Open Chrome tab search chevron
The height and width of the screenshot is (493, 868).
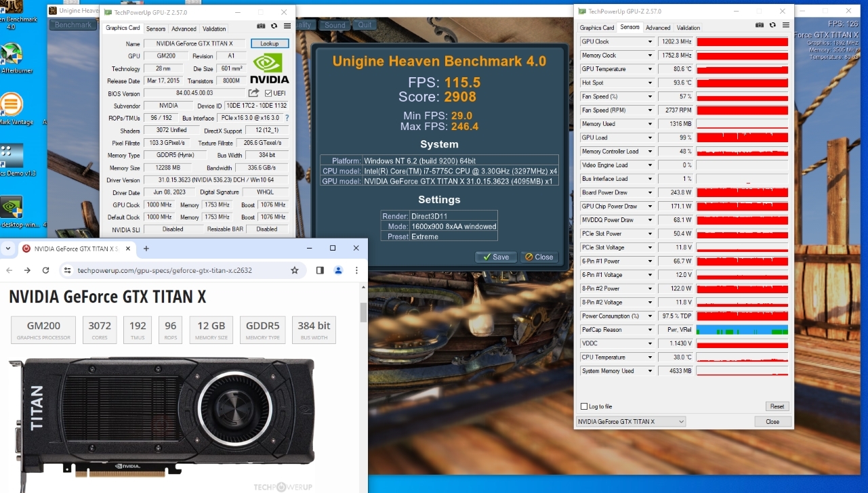8,249
